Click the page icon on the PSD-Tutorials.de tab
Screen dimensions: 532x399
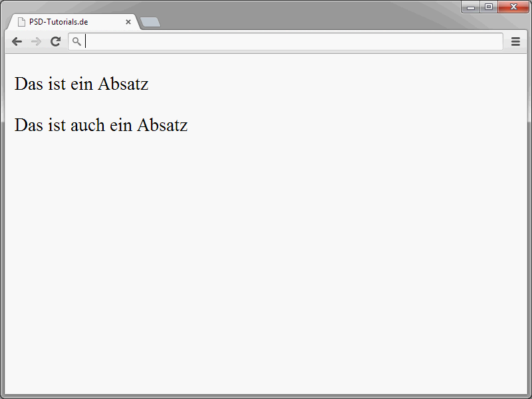point(21,22)
